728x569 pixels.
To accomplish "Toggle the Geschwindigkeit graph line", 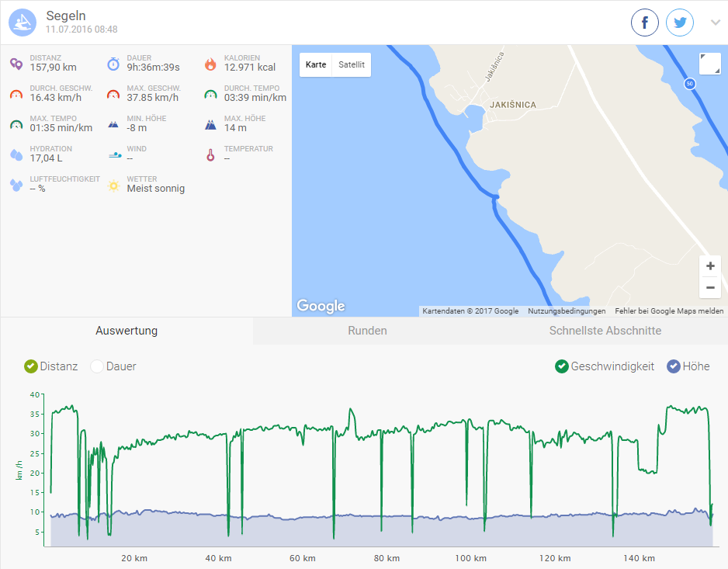I will (x=562, y=366).
